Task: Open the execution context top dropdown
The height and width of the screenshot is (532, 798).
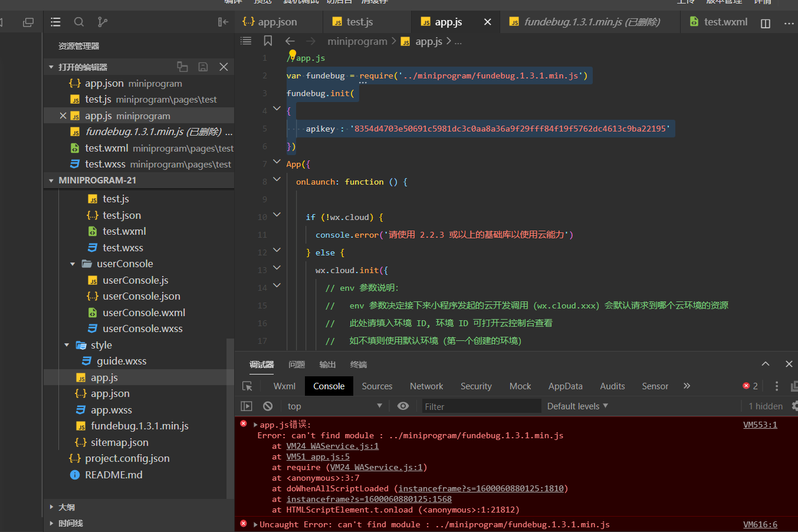Action: coord(334,406)
